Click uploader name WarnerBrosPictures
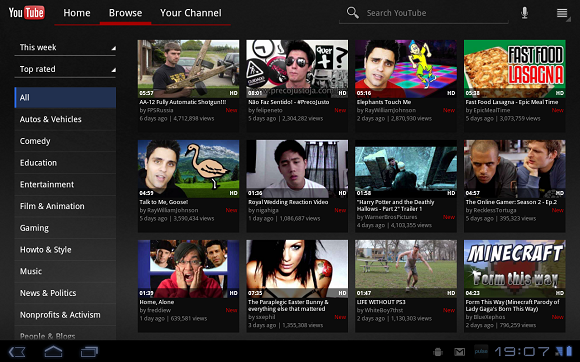This screenshot has height=362, width=580. [x=391, y=217]
